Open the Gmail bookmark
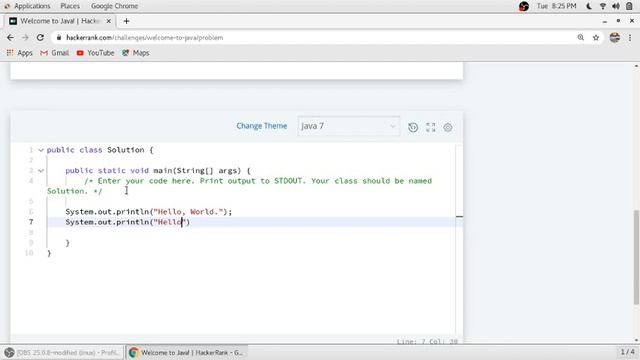 tap(54, 53)
